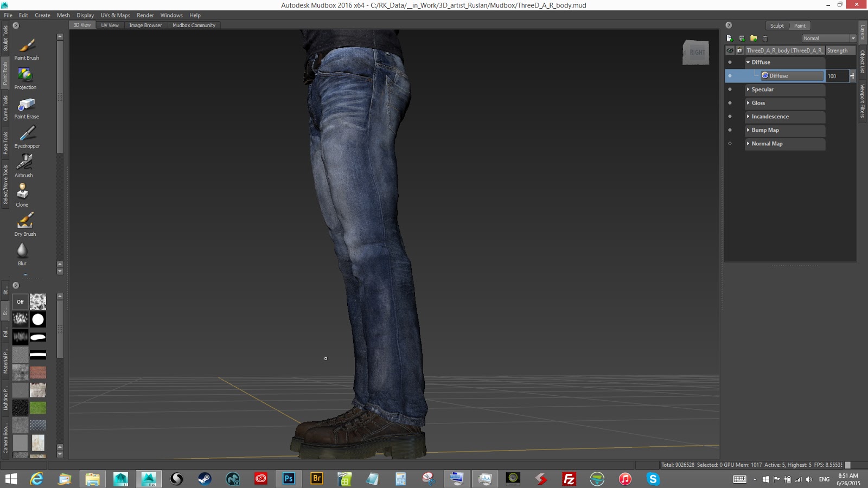Open the Normal blend mode dropdown
868x488 pixels.
[829, 38]
